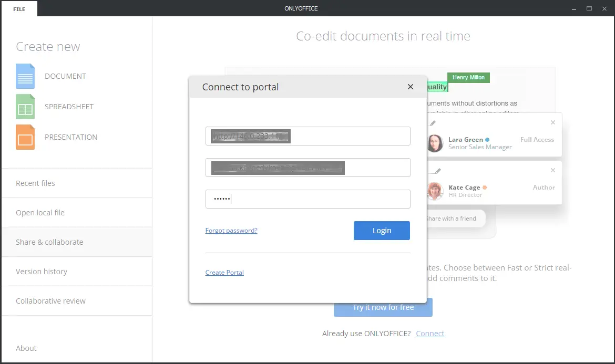Click Kate Cage's avatar photo
The width and height of the screenshot is (615, 364).
(x=435, y=191)
